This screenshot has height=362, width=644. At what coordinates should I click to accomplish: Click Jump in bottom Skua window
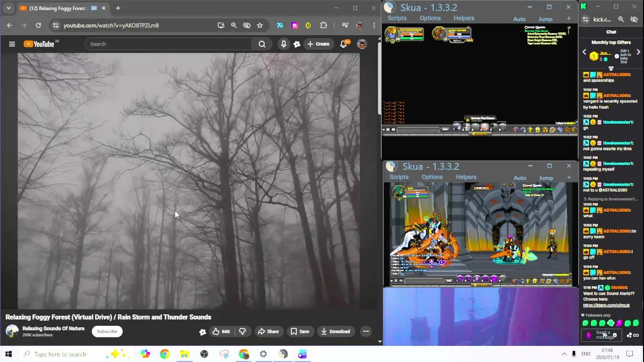pyautogui.click(x=546, y=178)
